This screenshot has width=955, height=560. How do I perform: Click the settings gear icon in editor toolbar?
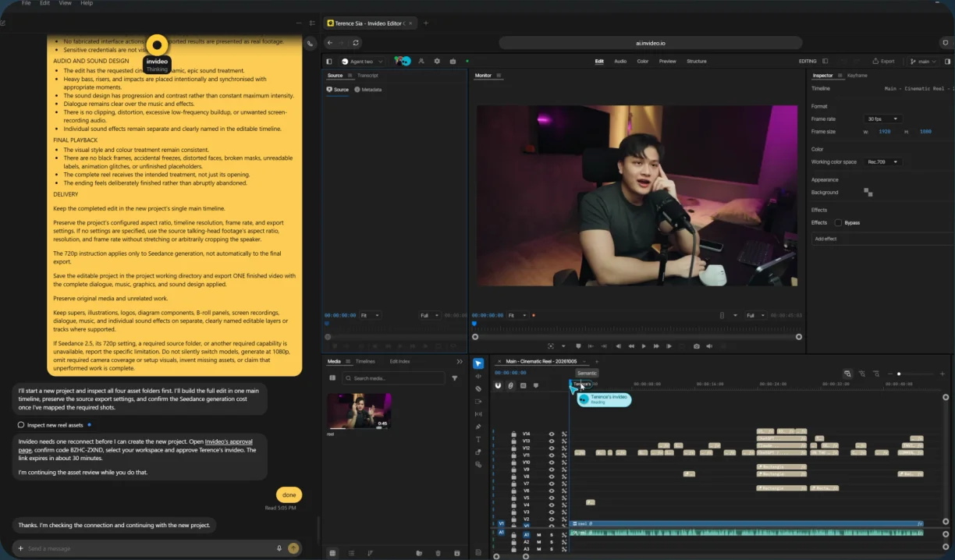(437, 61)
